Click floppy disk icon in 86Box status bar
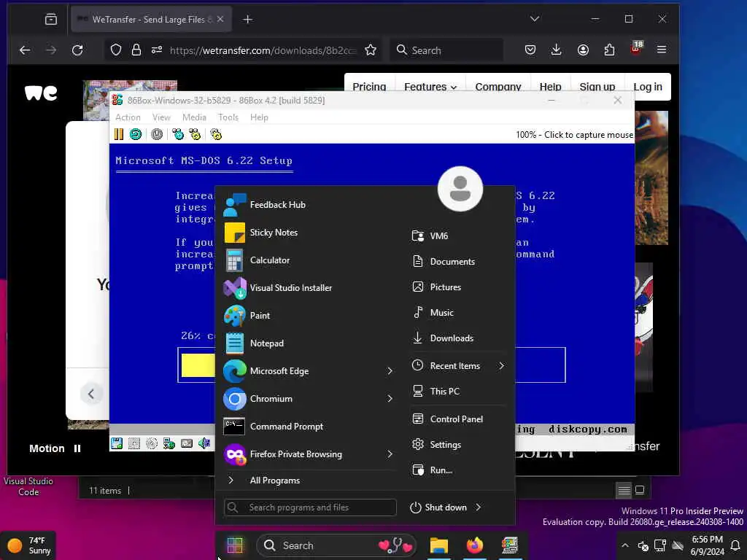Viewport: 747px width, 560px height. pos(117,443)
